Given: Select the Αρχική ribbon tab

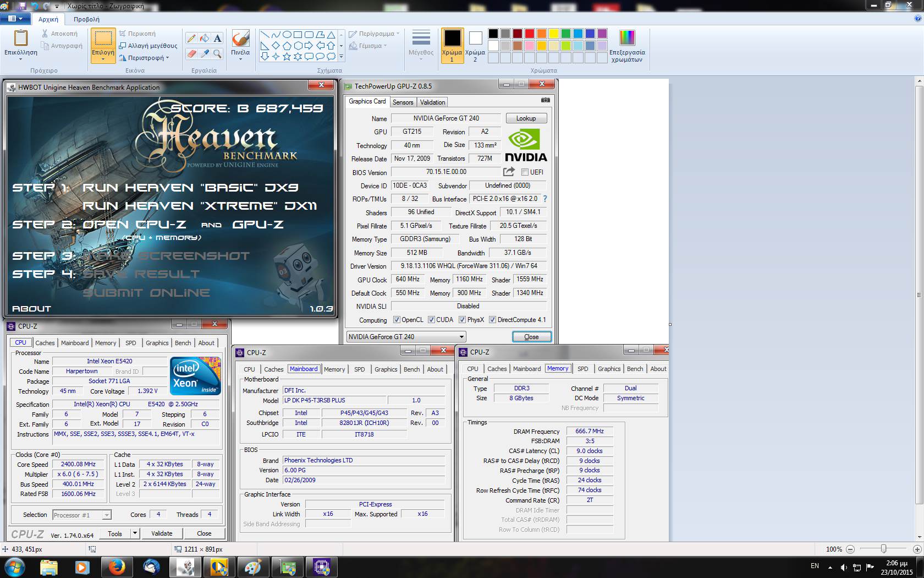Looking at the screenshot, I should tap(48, 19).
